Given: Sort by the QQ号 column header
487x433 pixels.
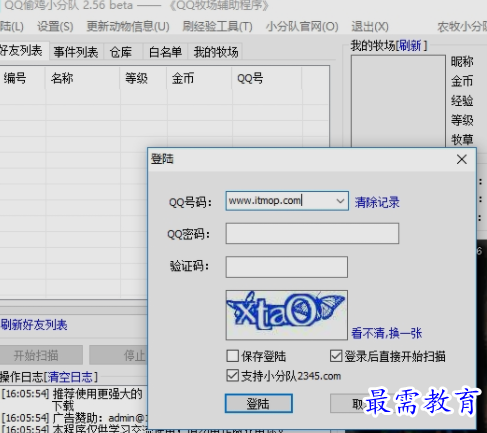Looking at the screenshot, I should tap(267, 78).
